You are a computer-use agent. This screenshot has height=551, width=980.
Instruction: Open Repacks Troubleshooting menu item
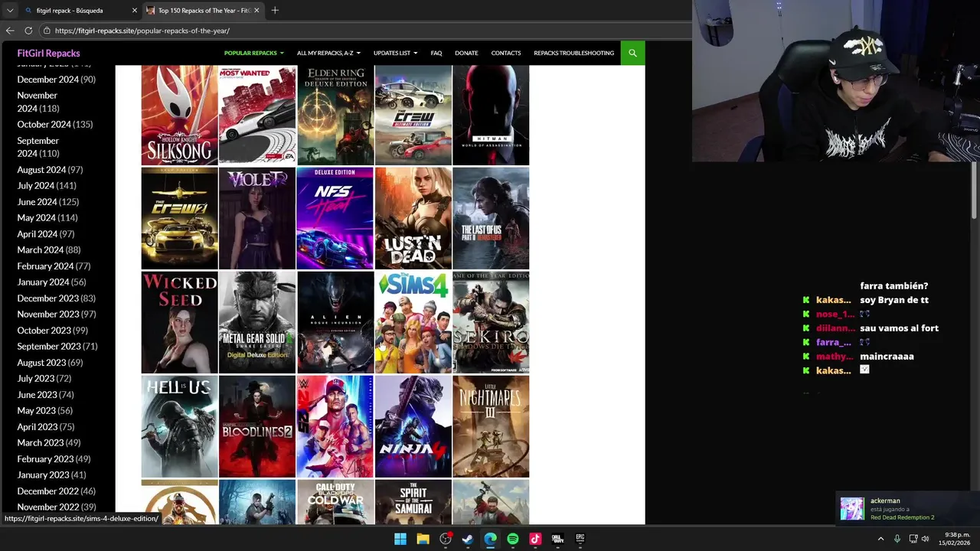[x=574, y=53]
